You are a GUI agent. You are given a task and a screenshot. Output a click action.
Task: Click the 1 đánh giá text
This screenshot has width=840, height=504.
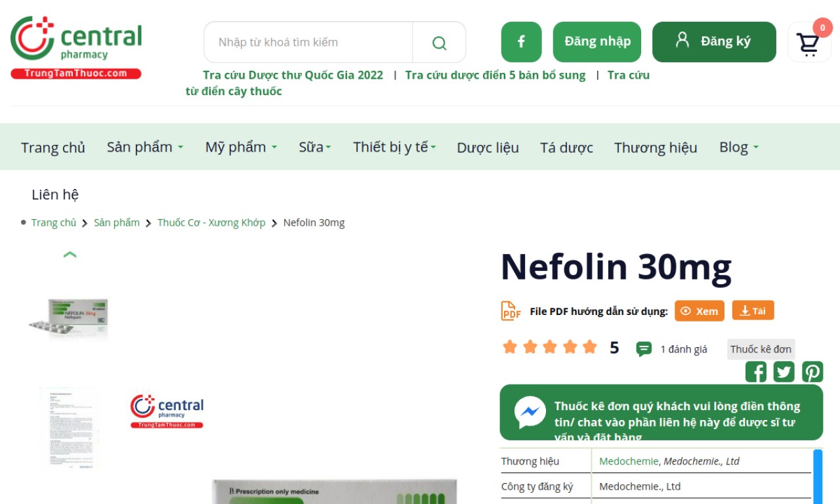pyautogui.click(x=684, y=349)
